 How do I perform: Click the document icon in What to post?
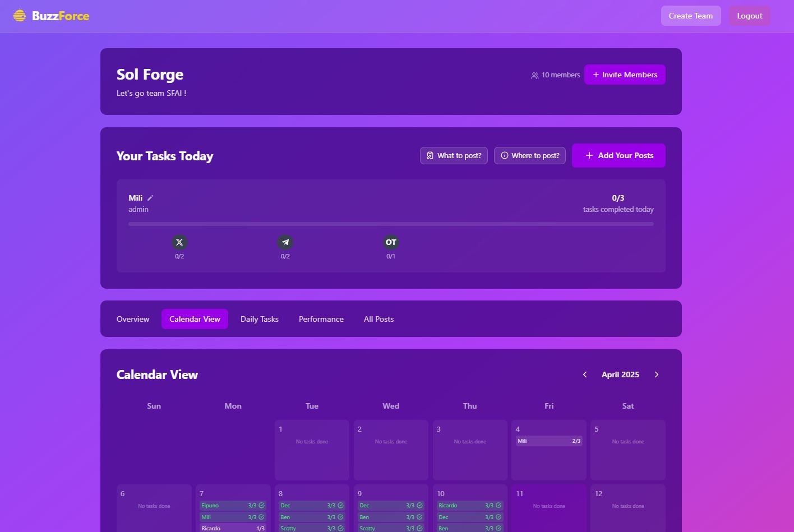[430, 156]
